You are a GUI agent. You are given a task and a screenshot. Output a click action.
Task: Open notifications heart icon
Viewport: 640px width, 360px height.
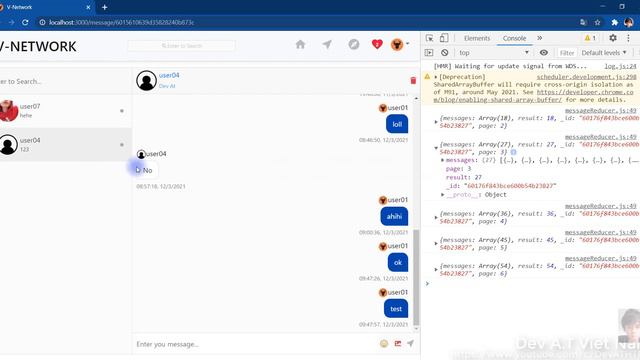(x=377, y=44)
